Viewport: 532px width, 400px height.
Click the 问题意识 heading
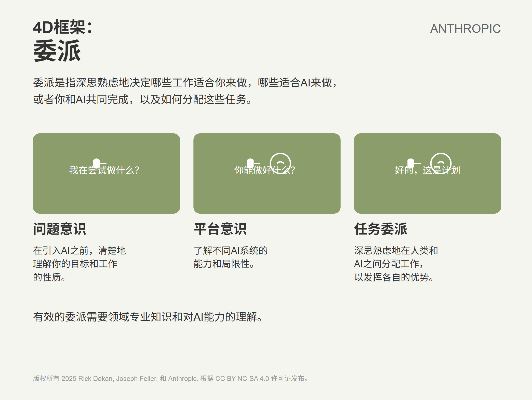(x=60, y=229)
